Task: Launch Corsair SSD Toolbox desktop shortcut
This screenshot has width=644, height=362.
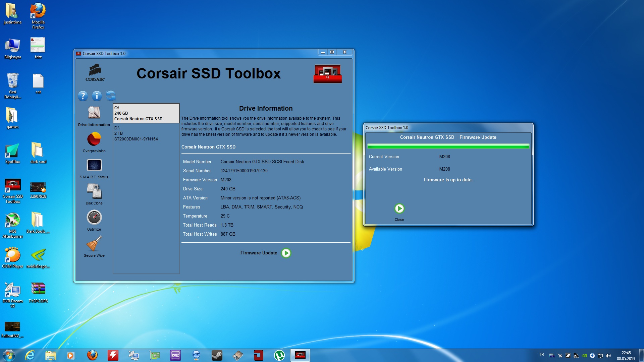Action: pyautogui.click(x=12, y=191)
